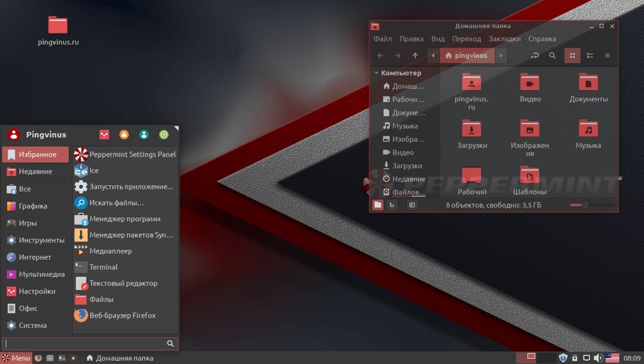The width and height of the screenshot is (644, 364).
Task: Click the search icon in file manager toolbar
Action: coord(553,55)
